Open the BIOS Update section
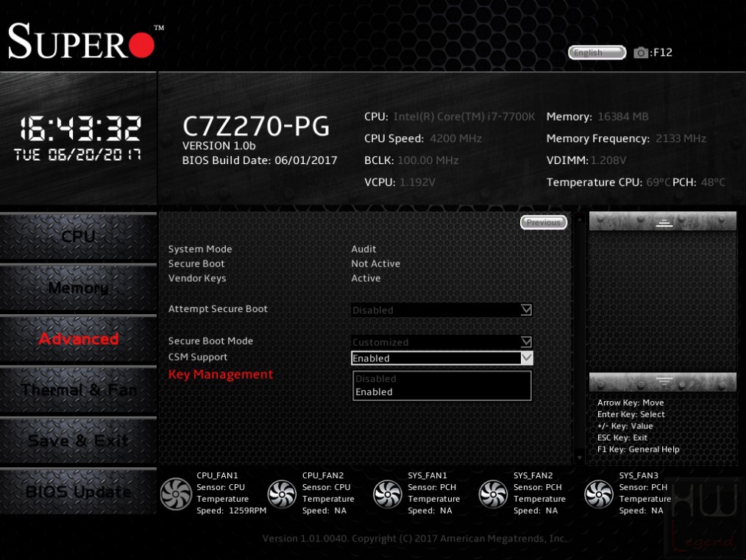Viewport: 746px width, 560px height. coord(79,492)
